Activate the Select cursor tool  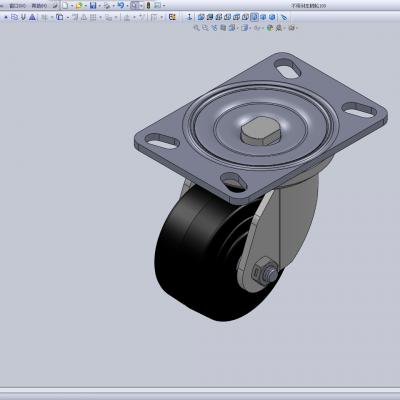pos(134,6)
